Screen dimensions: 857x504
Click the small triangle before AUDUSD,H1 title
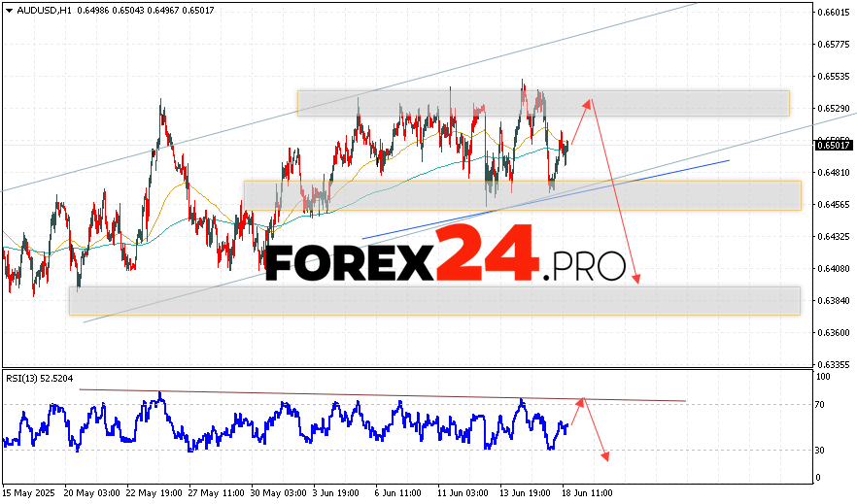point(9,10)
